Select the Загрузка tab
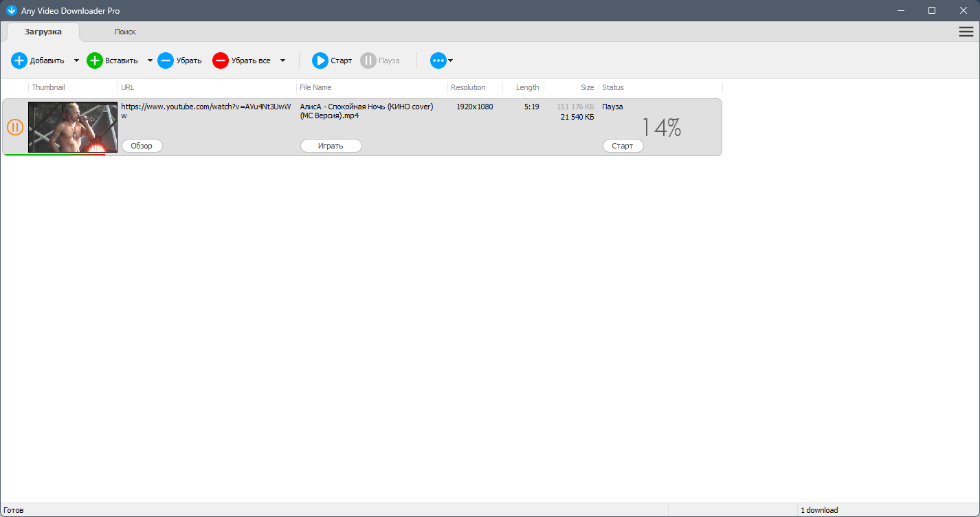The image size is (980, 517). 43,32
